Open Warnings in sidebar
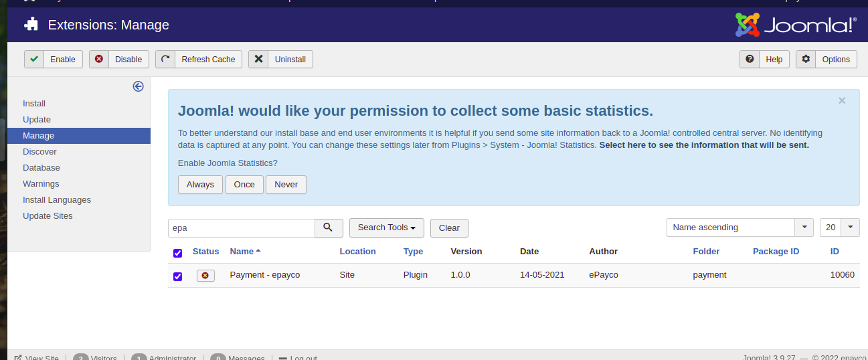This screenshot has width=868, height=360. tap(41, 184)
